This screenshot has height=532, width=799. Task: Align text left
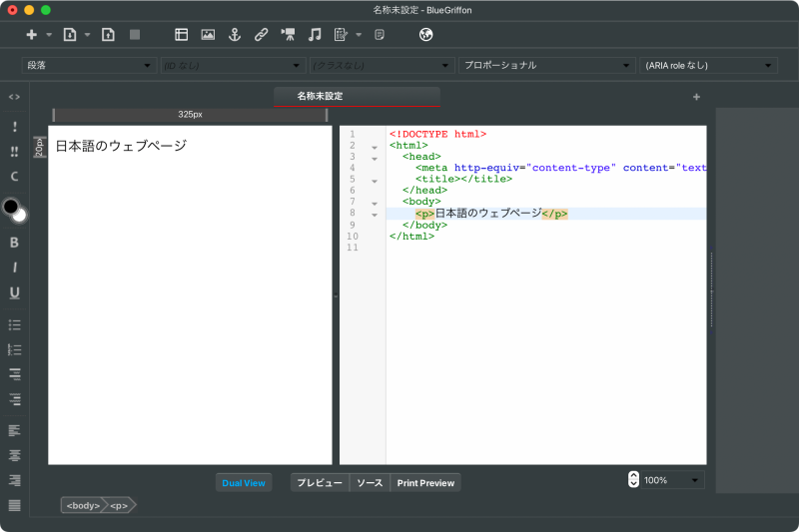(14, 431)
